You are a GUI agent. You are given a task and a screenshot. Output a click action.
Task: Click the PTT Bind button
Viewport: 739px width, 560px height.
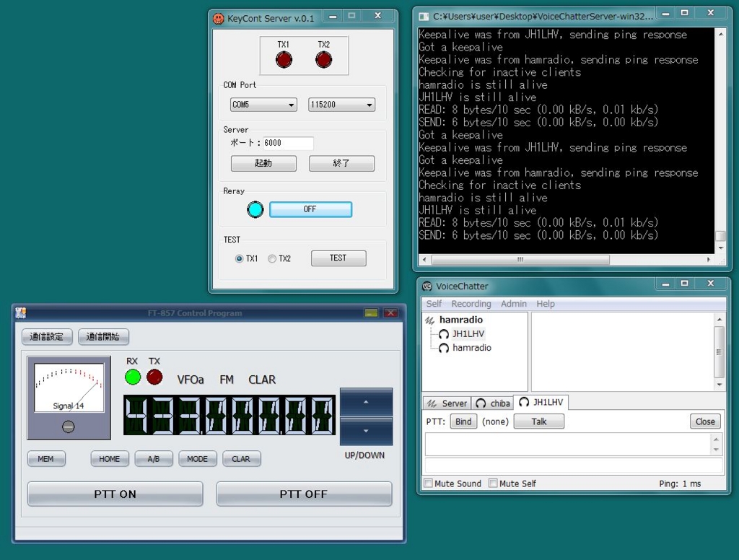463,422
